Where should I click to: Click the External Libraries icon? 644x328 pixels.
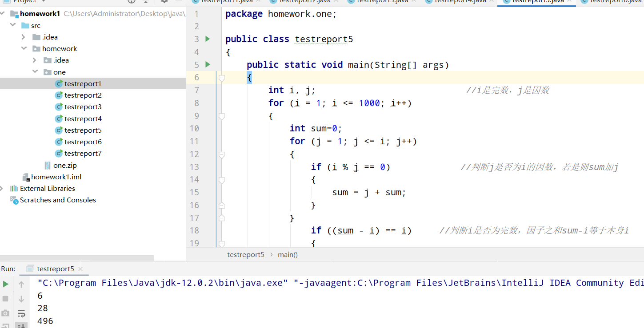tap(14, 188)
